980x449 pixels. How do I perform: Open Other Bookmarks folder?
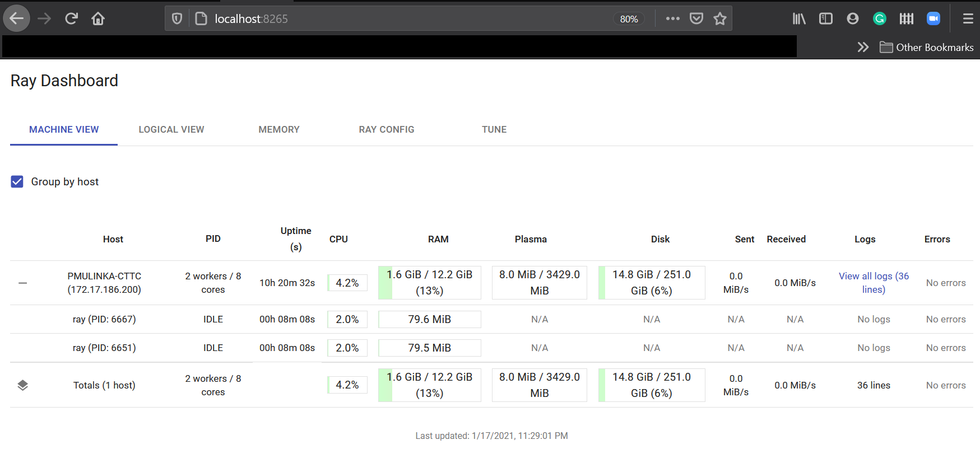tap(927, 47)
